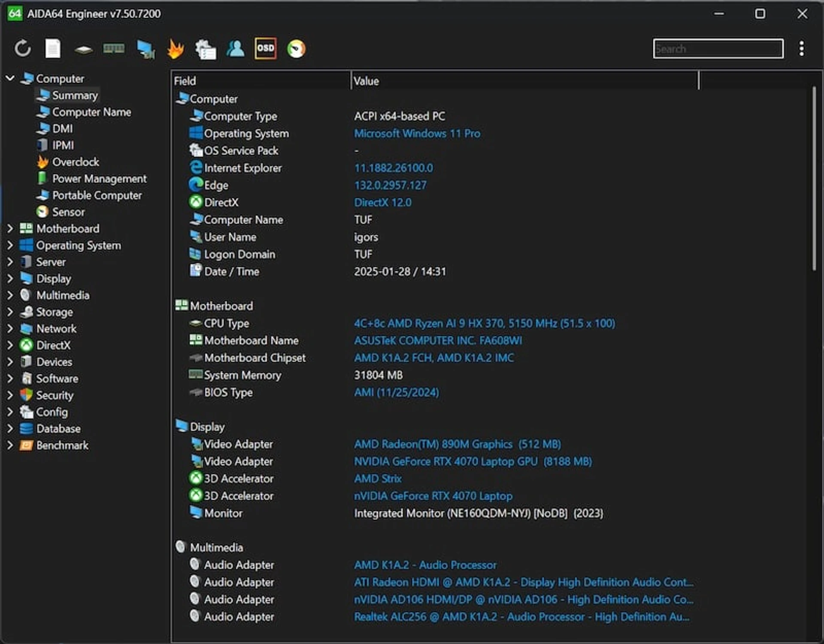Expand the Operating System tree node
824x644 pixels.
[10, 245]
